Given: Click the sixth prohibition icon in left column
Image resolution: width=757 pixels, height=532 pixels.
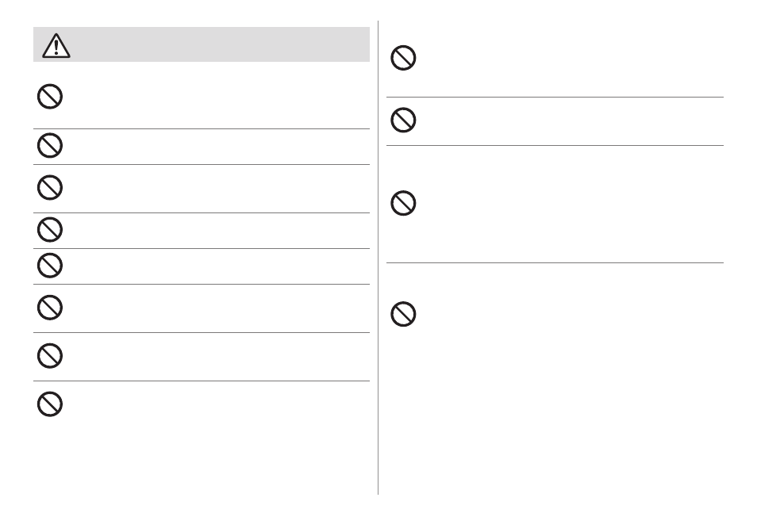Looking at the screenshot, I should click(x=50, y=308).
